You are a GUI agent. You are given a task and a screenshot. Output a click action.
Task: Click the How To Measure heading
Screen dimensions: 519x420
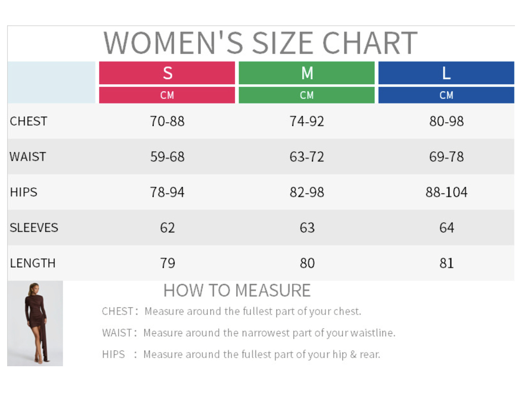point(237,291)
